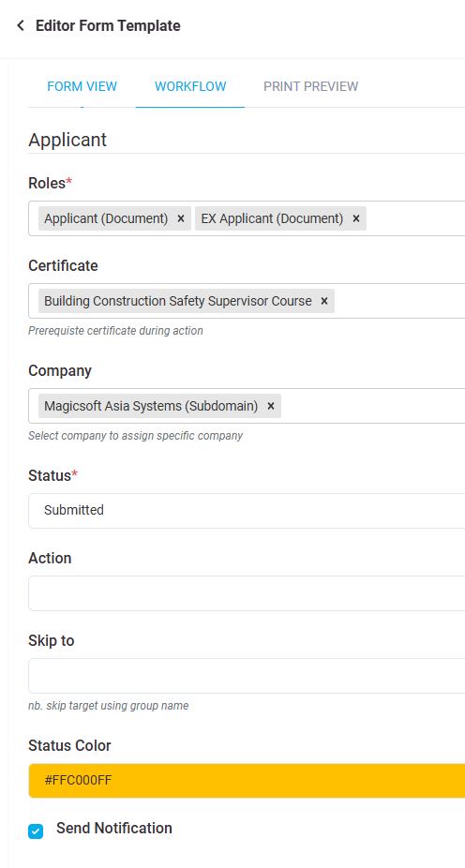
Task: Click the Applicant (Document) role chip
Action: [106, 218]
